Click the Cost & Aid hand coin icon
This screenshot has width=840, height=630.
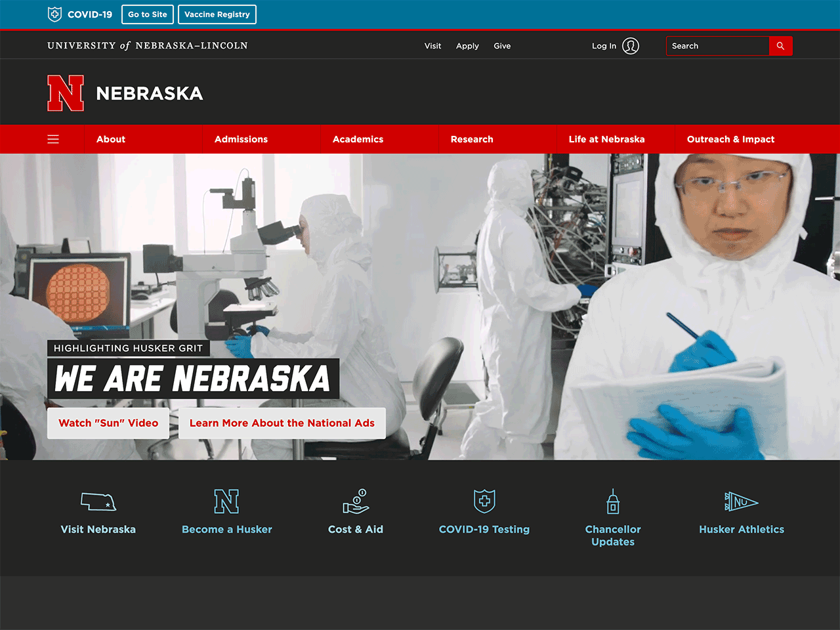tap(356, 502)
